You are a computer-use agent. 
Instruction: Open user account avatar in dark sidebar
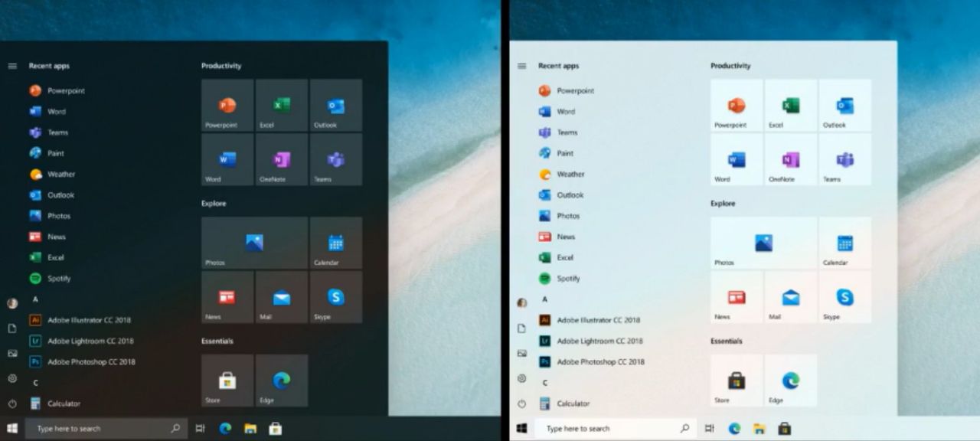(12, 303)
